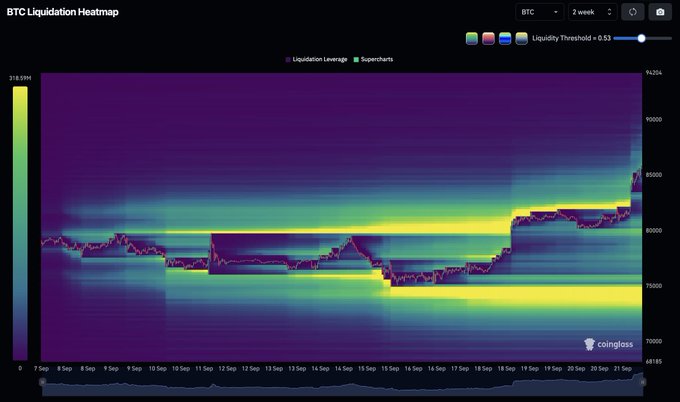Image resolution: width=680 pixels, height=402 pixels.
Task: Click the Liquidity Threshold slider handle
Action: (641, 38)
